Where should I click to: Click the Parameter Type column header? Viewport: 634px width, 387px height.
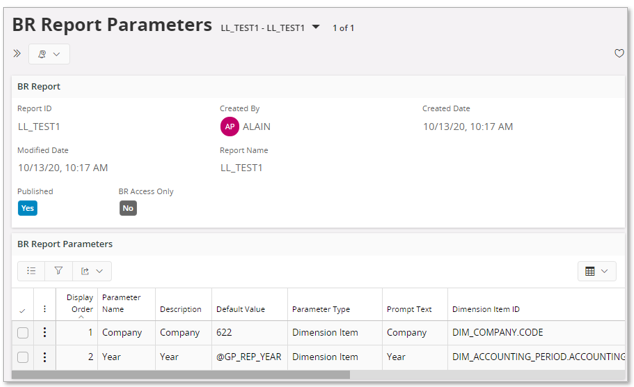pyautogui.click(x=321, y=309)
